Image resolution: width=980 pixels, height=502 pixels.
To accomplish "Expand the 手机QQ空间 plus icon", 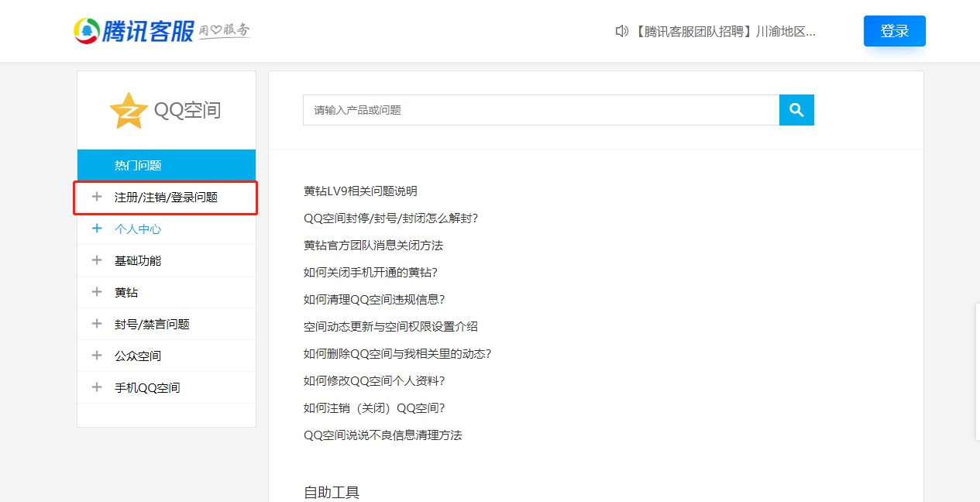I will [x=97, y=387].
